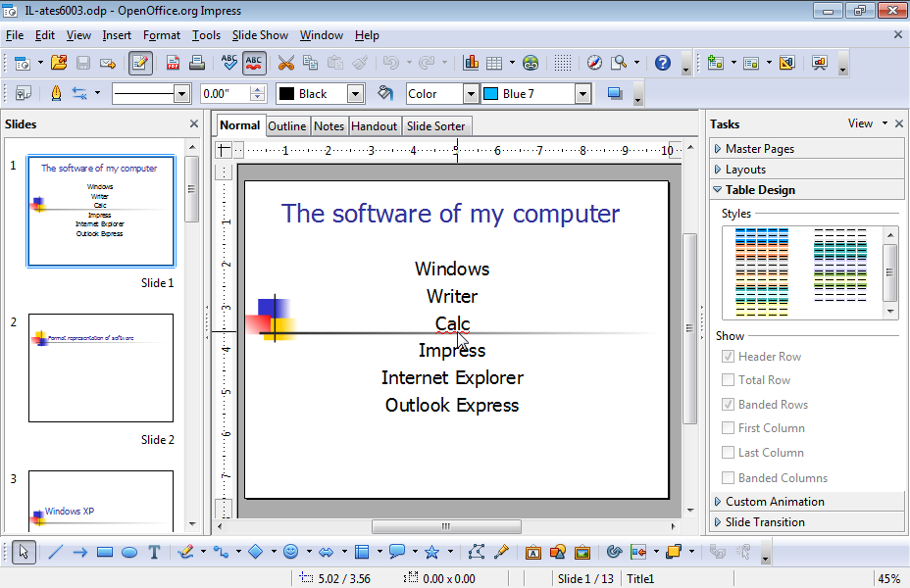Screen dimensions: 910x588
Task: Increase line width with stepper up arrow
Action: pyautogui.click(x=258, y=89)
